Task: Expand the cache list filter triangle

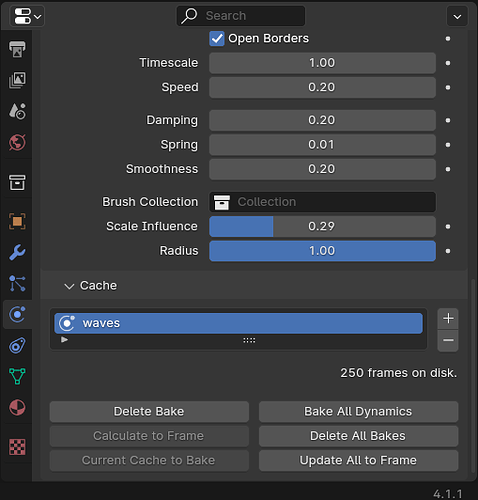Action: [x=65, y=340]
